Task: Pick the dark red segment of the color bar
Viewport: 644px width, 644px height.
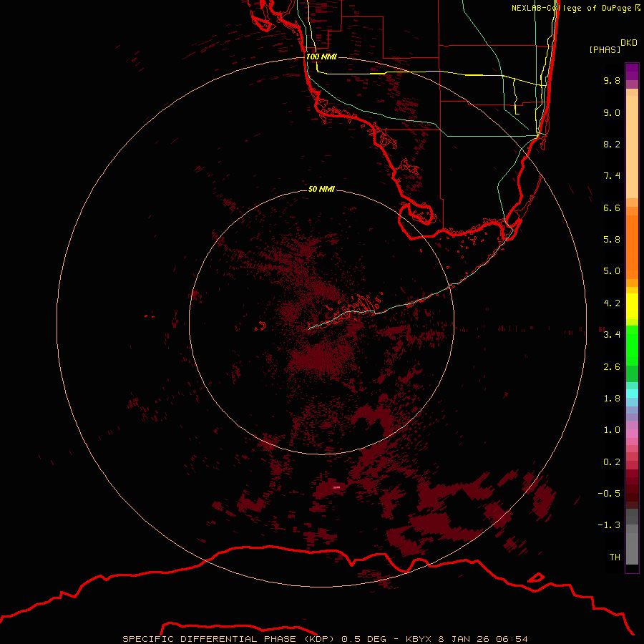Action: 632,489
